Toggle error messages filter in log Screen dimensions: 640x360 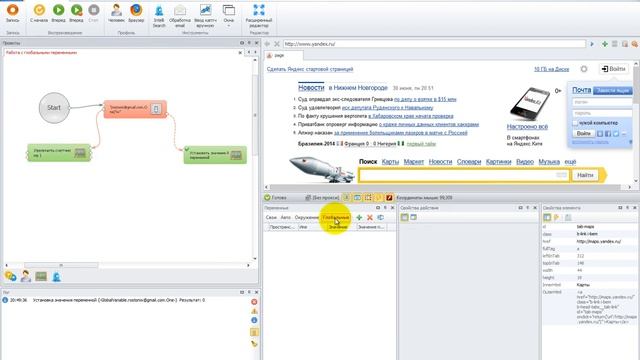254,302
